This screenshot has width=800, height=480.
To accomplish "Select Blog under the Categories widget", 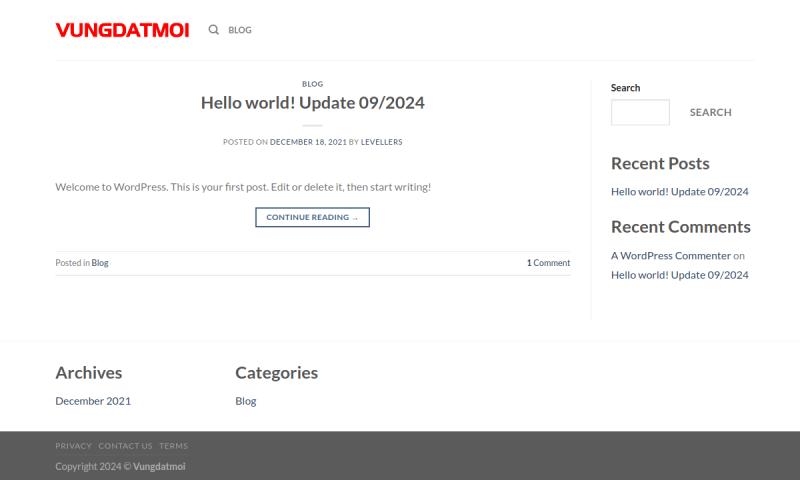I will (245, 401).
